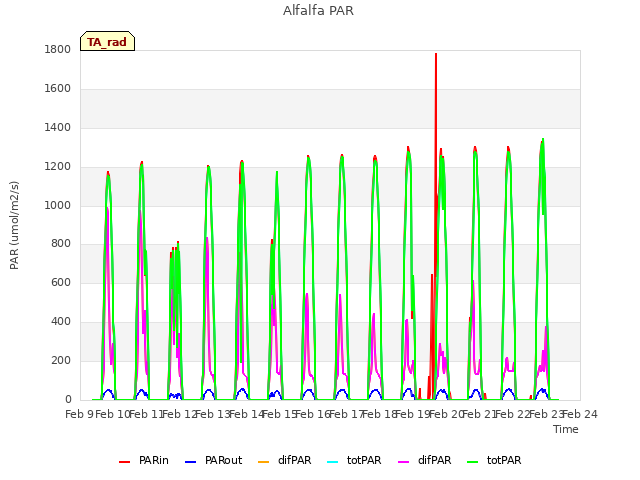
Task: Click the 0 y-axis tick label
Action: point(68,400)
